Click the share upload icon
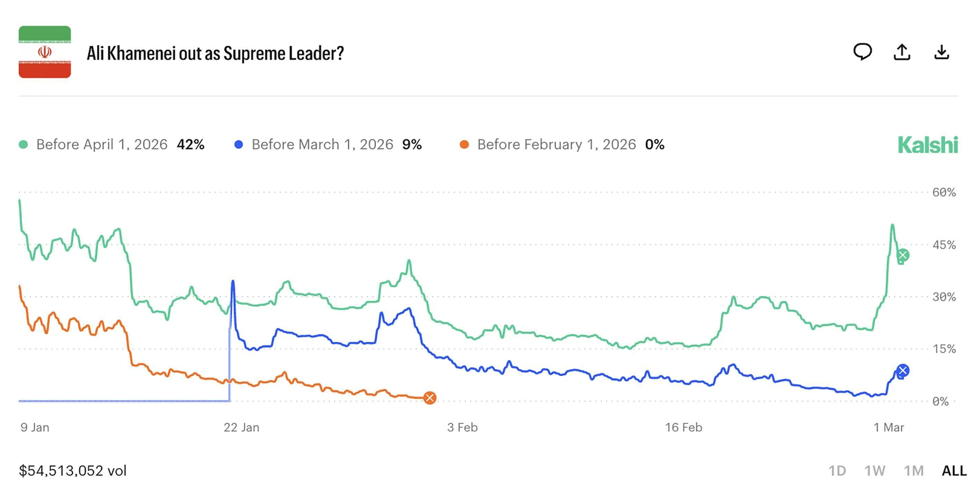The image size is (980, 498). click(902, 52)
